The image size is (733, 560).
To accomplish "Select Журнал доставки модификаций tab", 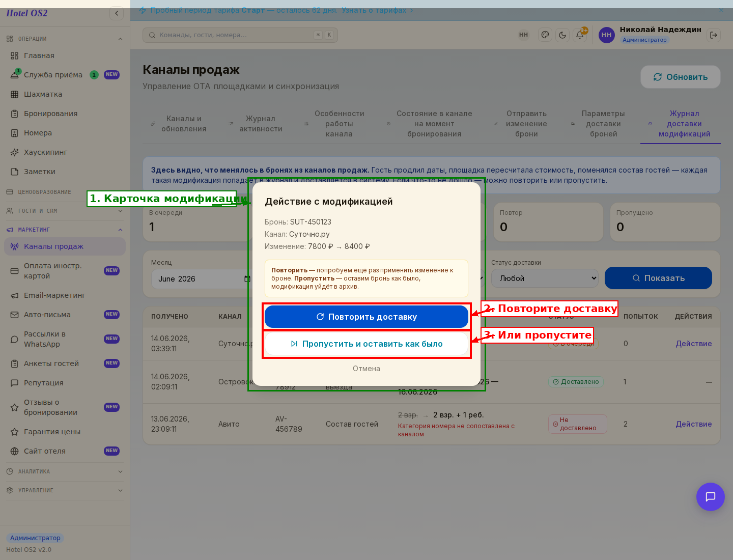I will pyautogui.click(x=681, y=124).
